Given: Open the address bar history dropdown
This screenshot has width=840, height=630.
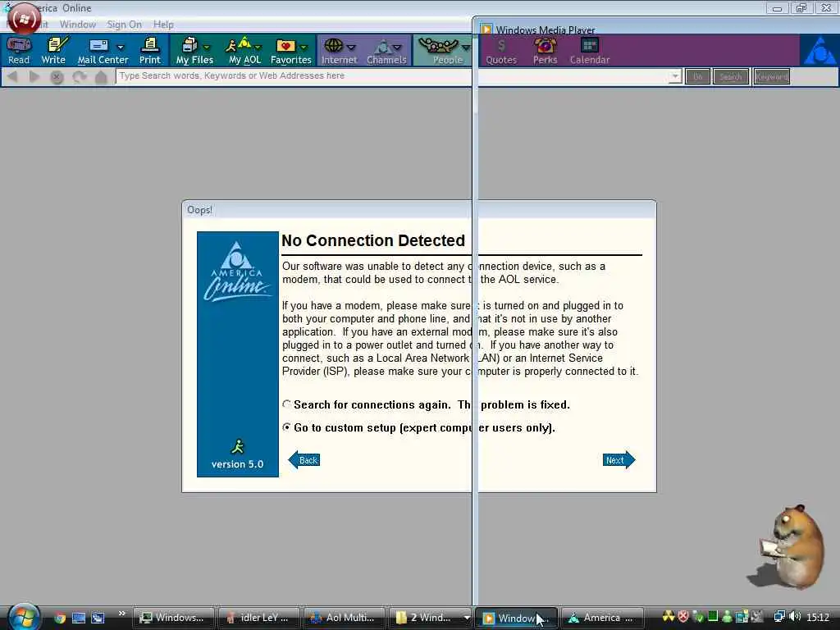Looking at the screenshot, I should tap(674, 76).
